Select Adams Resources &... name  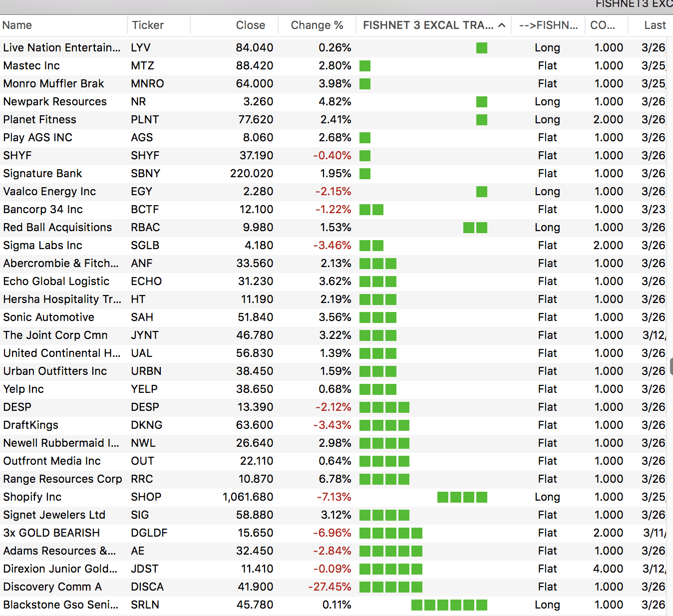pyautogui.click(x=59, y=551)
